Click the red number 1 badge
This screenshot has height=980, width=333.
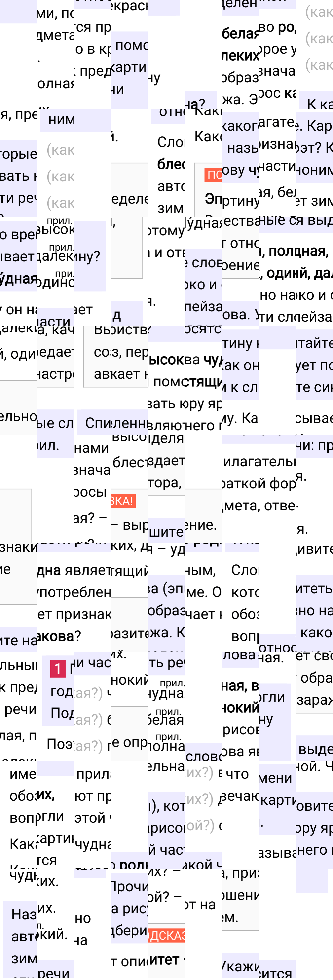(x=58, y=668)
